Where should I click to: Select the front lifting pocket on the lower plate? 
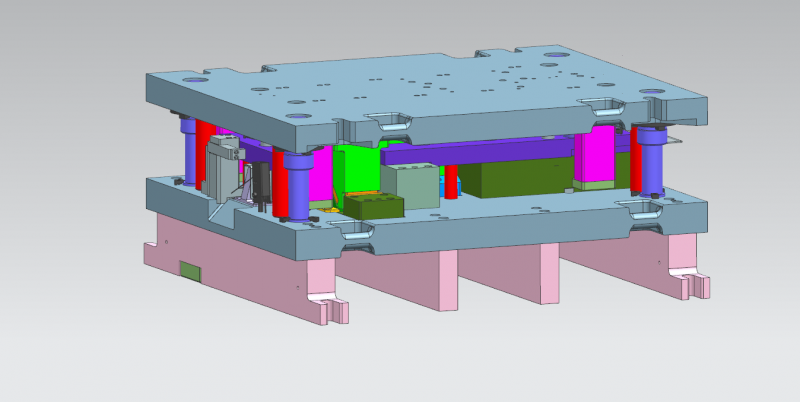coord(352,230)
